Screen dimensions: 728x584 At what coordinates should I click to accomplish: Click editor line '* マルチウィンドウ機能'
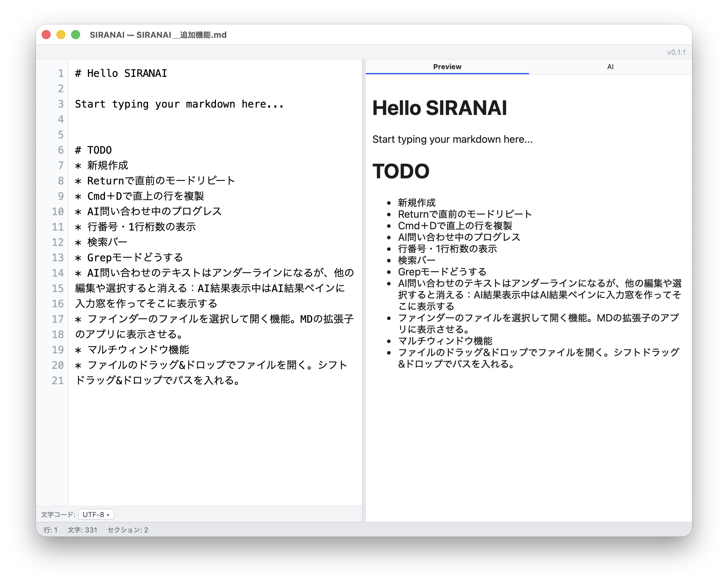click(x=132, y=350)
